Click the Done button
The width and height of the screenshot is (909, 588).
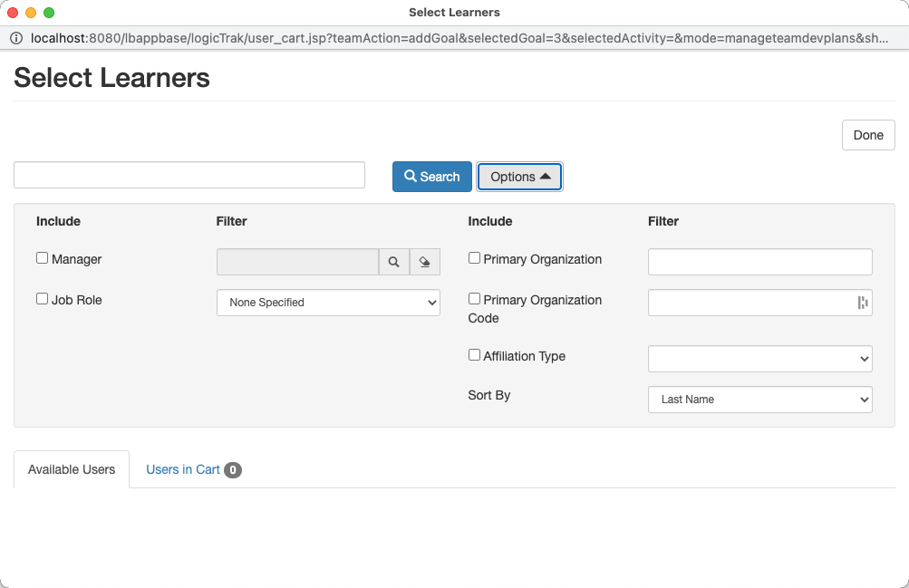coord(867,135)
